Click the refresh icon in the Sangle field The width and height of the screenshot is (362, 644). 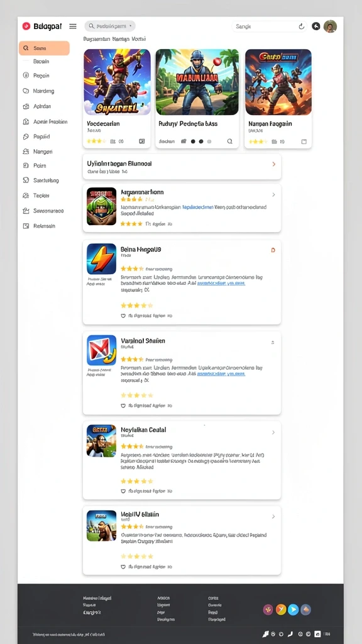(x=302, y=26)
